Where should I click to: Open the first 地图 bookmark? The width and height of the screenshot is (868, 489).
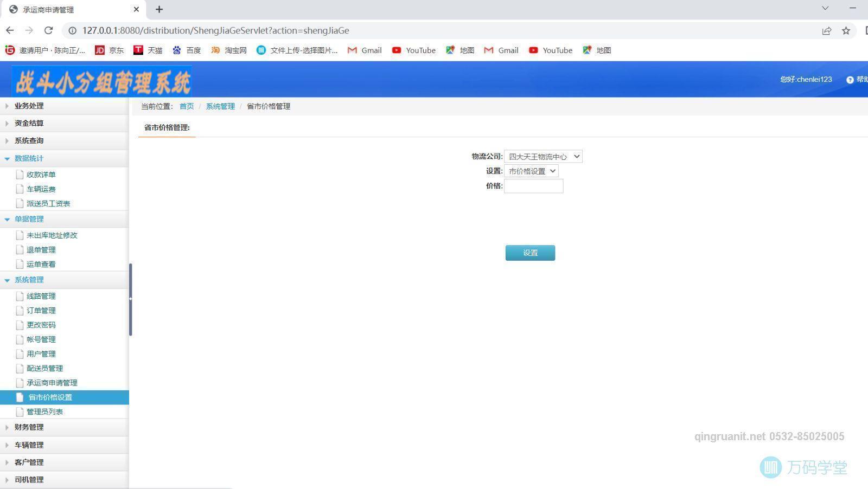click(x=460, y=50)
